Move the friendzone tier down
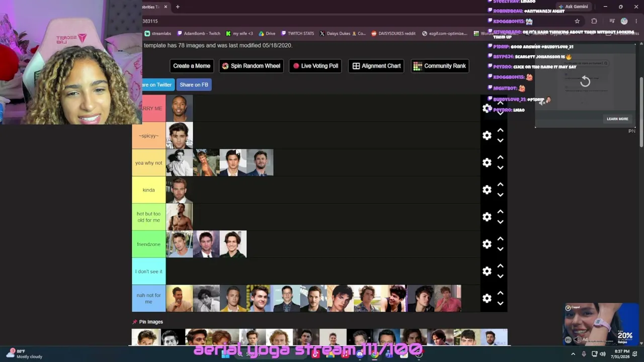Screen dimensions: 644x362 tap(500, 249)
